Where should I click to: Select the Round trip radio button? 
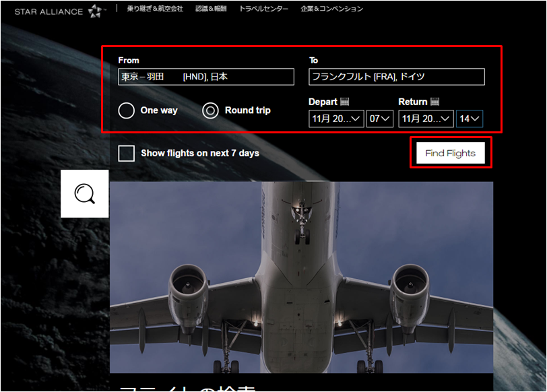(x=210, y=110)
